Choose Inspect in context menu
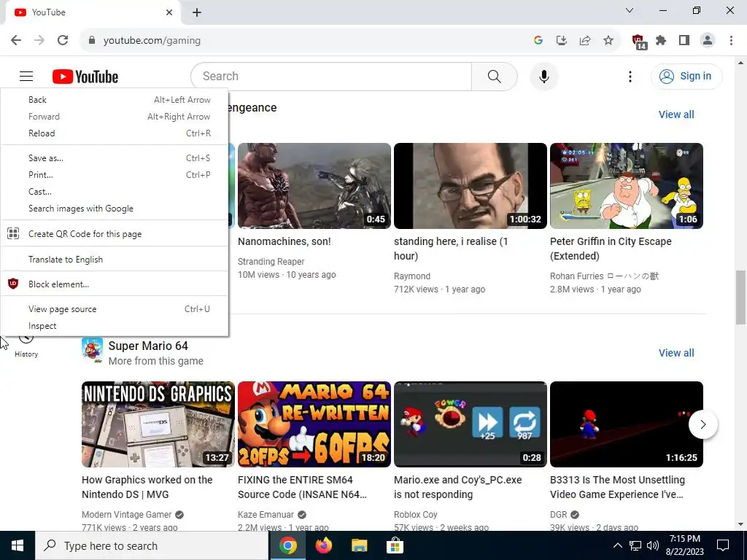Screen dimensions: 747x560 pyautogui.click(x=115, y=326)
